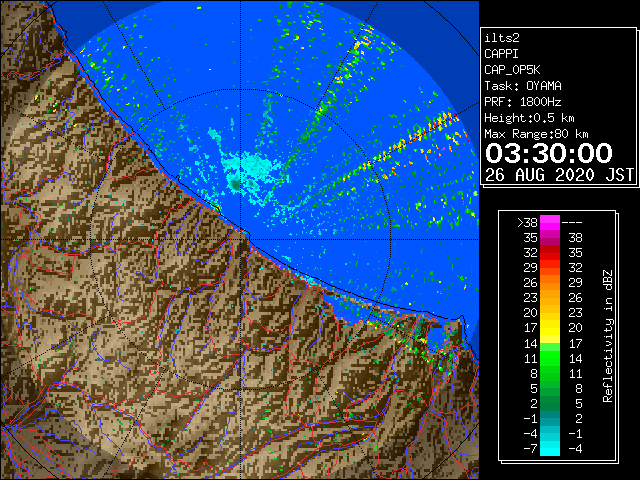Click the yellow 17 to 20 legend color

click(550, 328)
